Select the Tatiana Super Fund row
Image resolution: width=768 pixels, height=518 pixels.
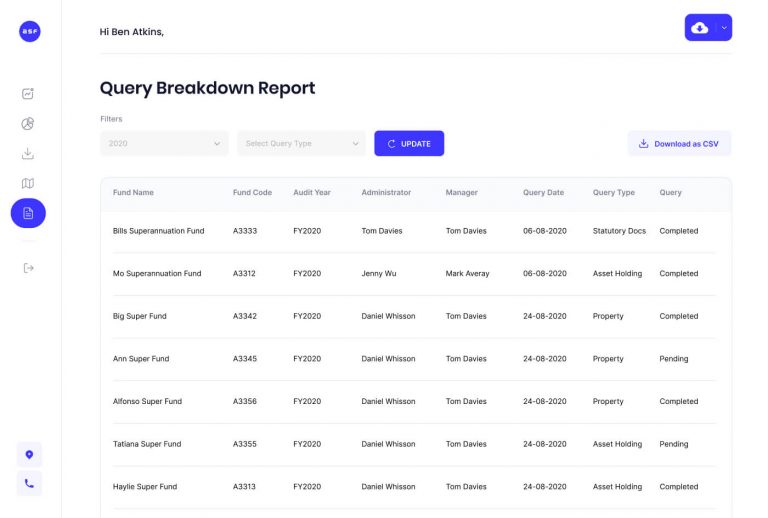point(147,444)
